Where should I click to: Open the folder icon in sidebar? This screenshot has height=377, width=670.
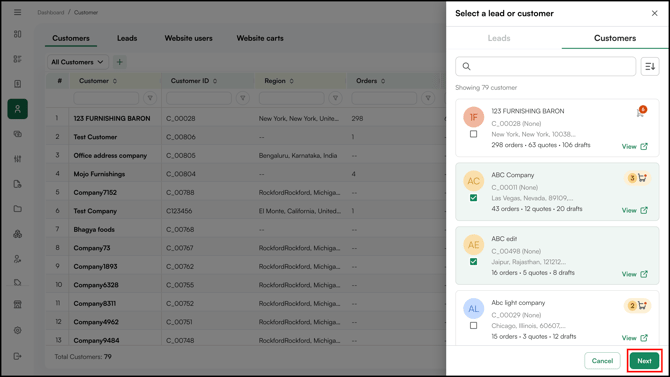(18, 209)
